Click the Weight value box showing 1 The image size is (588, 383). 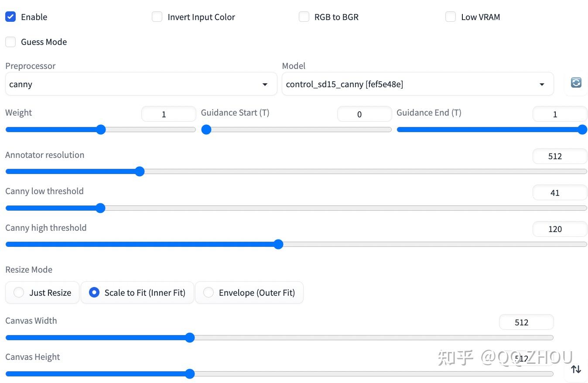[168, 114]
